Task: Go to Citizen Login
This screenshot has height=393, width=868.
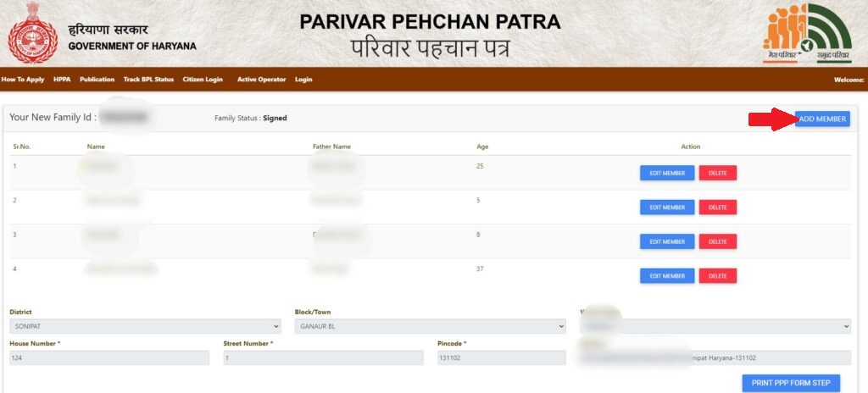Action: pyautogui.click(x=203, y=80)
